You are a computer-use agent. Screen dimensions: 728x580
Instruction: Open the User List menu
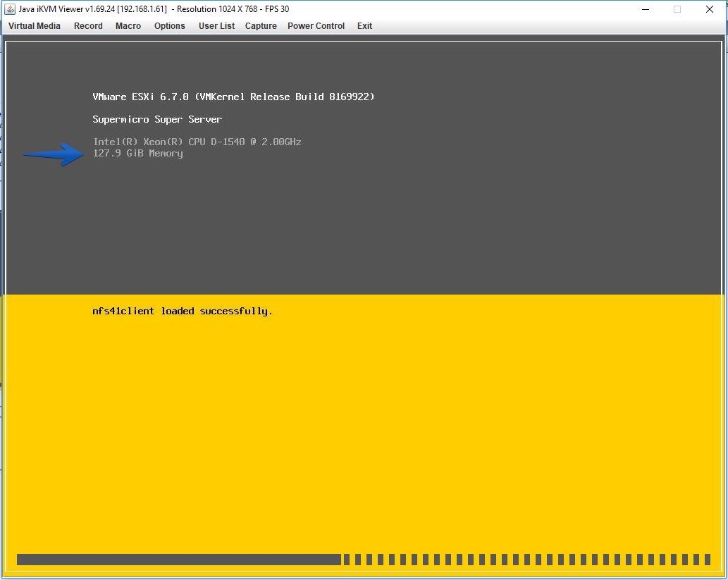[x=216, y=26]
